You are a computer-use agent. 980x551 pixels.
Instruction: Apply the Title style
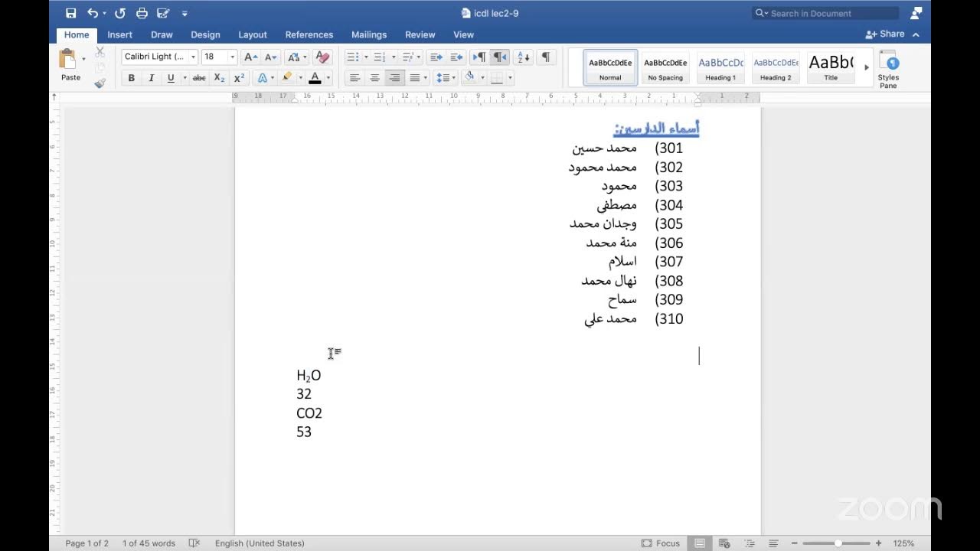point(831,67)
